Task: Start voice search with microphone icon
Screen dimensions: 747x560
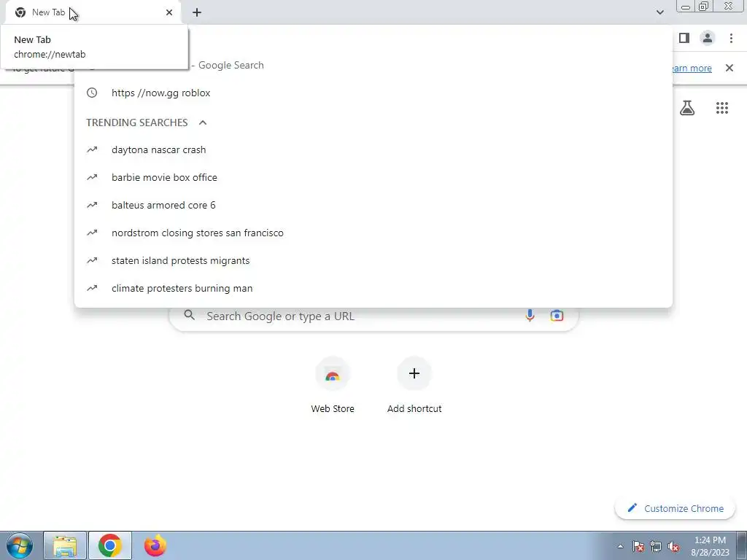Action: click(x=530, y=315)
